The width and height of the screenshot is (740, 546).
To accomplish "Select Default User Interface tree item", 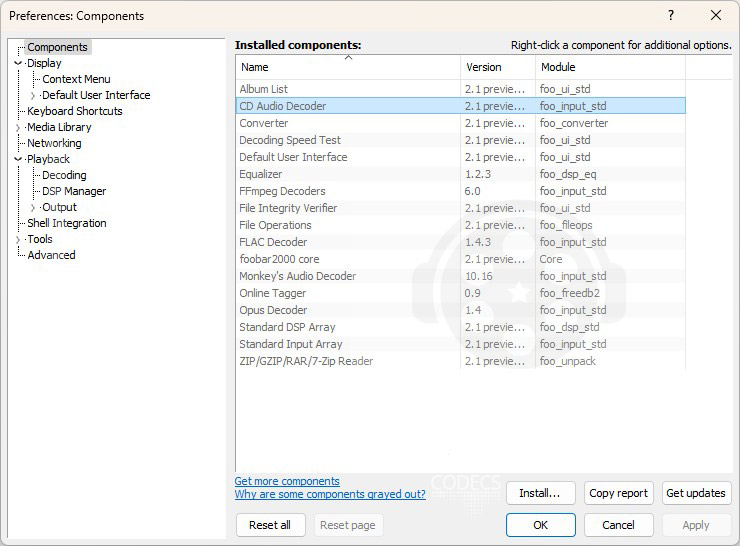I will [x=96, y=95].
